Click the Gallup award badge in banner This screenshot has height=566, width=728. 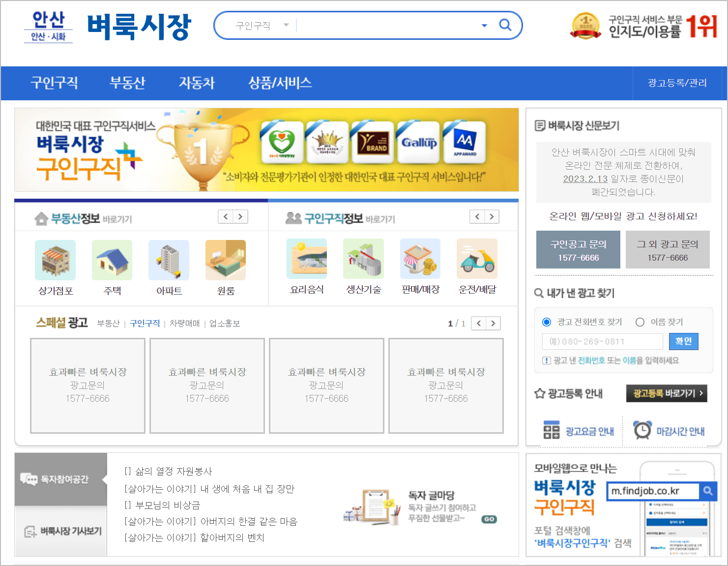pos(418,142)
